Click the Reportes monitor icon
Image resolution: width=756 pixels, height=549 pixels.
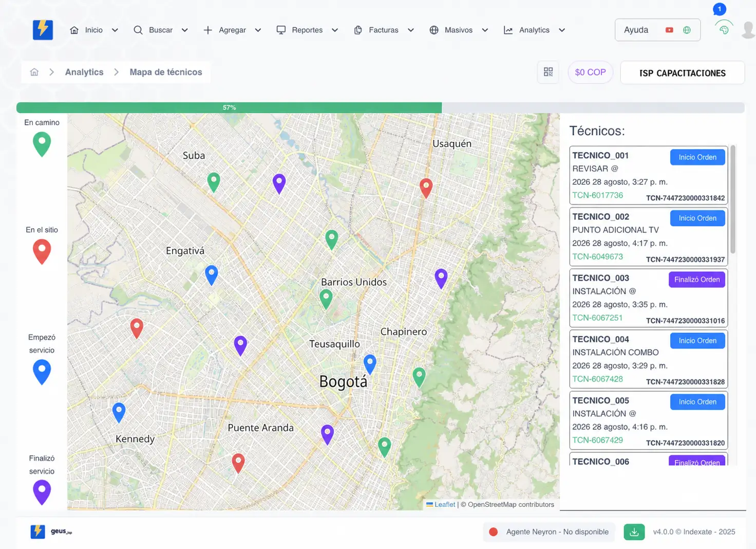(x=281, y=30)
